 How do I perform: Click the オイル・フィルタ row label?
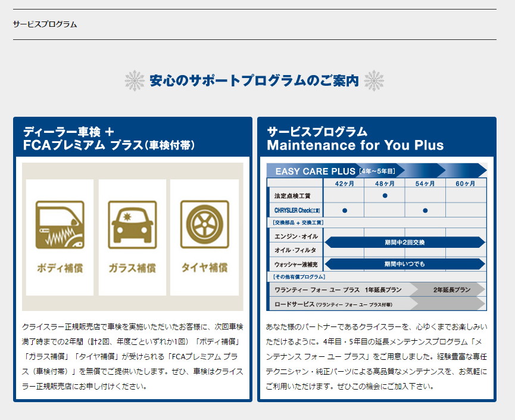pos(295,250)
